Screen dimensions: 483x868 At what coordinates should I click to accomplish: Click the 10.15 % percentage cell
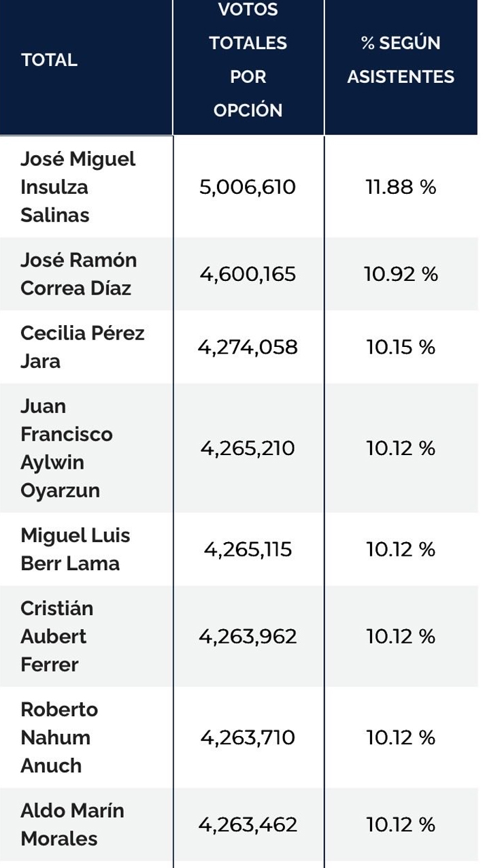(401, 347)
